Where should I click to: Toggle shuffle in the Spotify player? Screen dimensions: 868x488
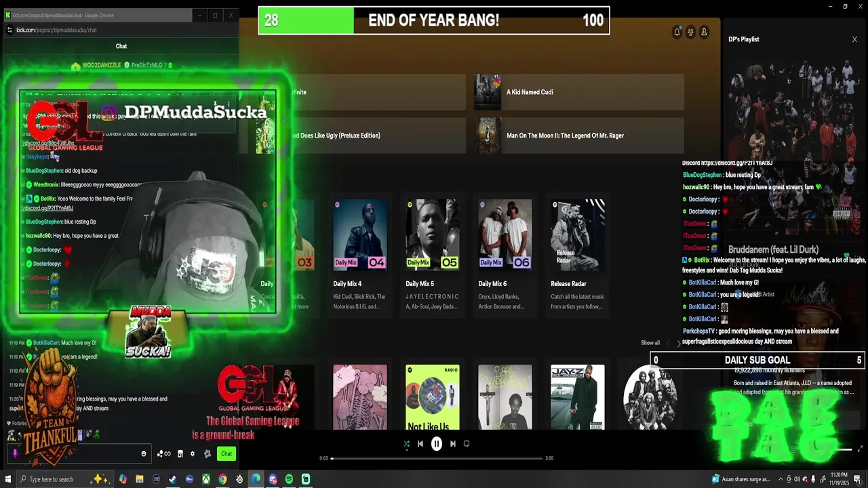coord(406,444)
